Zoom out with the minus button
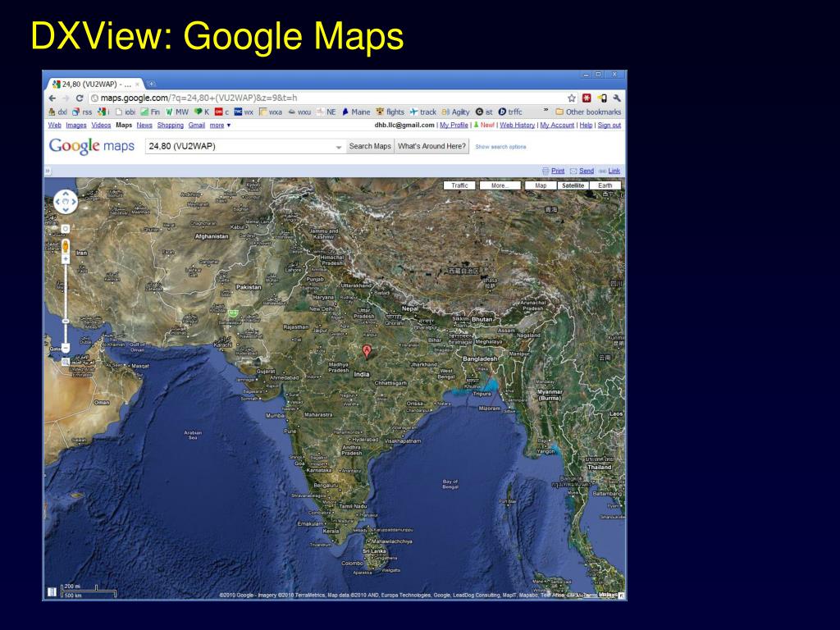The width and height of the screenshot is (840, 630). [x=66, y=349]
